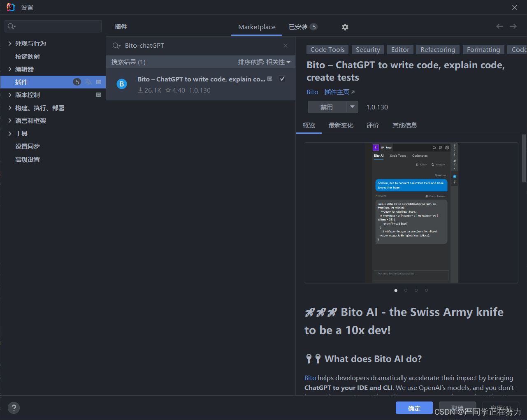Screen dimensions: 527x420
Task: Open the 插件主页 link
Action: pos(339,92)
